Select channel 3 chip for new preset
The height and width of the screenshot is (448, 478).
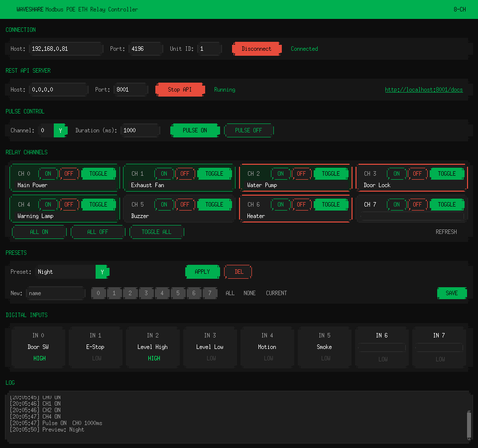point(146,293)
